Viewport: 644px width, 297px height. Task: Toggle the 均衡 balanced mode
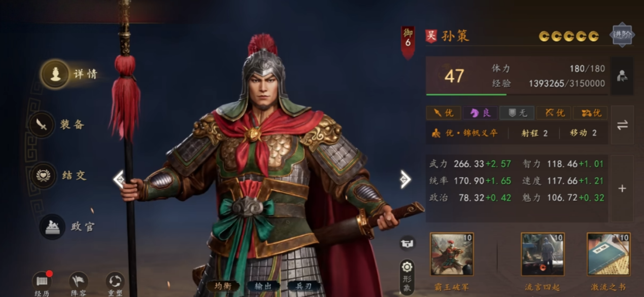point(223,286)
